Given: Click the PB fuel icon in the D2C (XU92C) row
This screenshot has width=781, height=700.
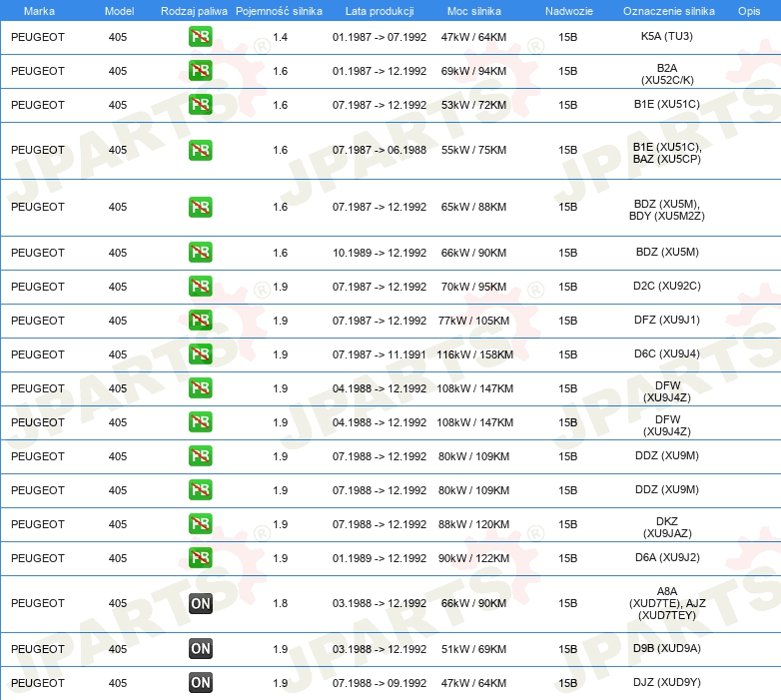Looking at the screenshot, I should 200,287.
